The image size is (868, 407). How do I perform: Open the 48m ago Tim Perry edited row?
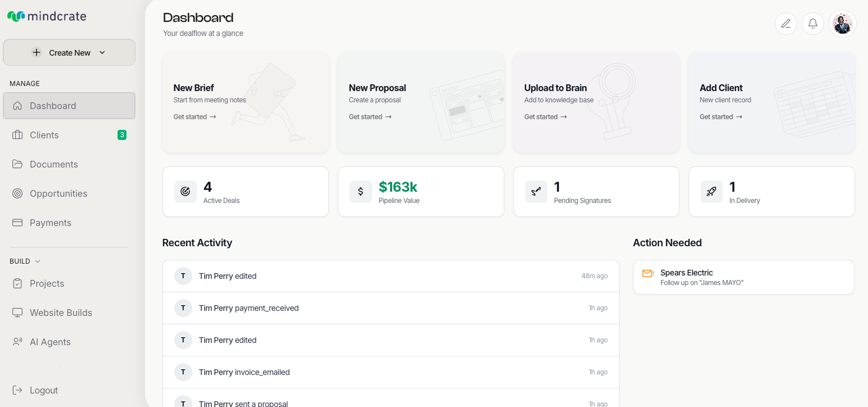(391, 276)
